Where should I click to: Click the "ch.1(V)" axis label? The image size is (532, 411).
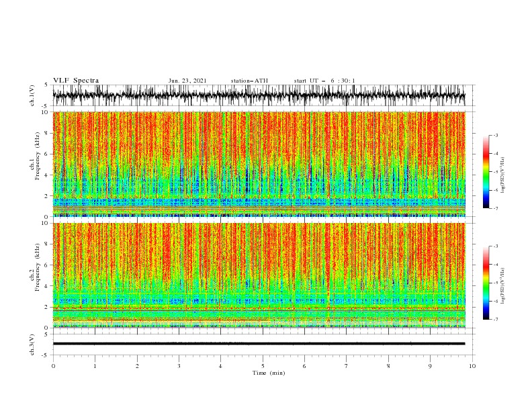point(32,95)
